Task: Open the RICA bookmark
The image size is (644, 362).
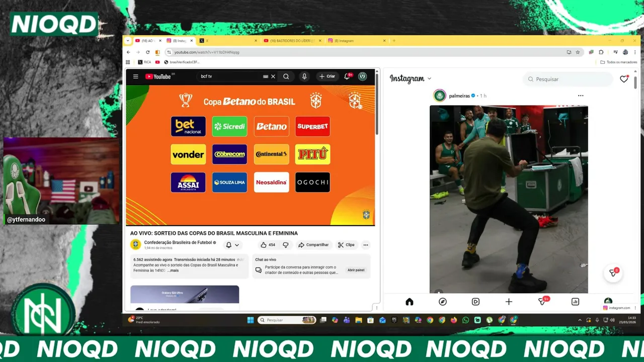Action: tap(144, 62)
